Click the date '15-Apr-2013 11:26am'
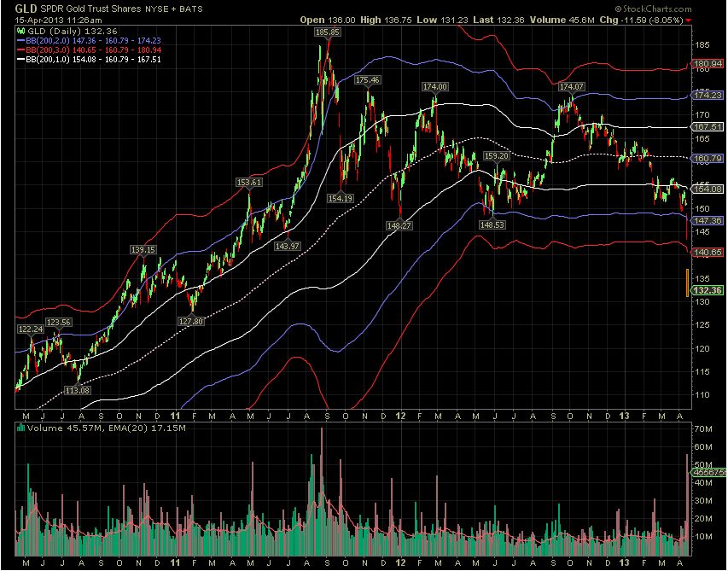This screenshot has width=728, height=571. coord(58,20)
